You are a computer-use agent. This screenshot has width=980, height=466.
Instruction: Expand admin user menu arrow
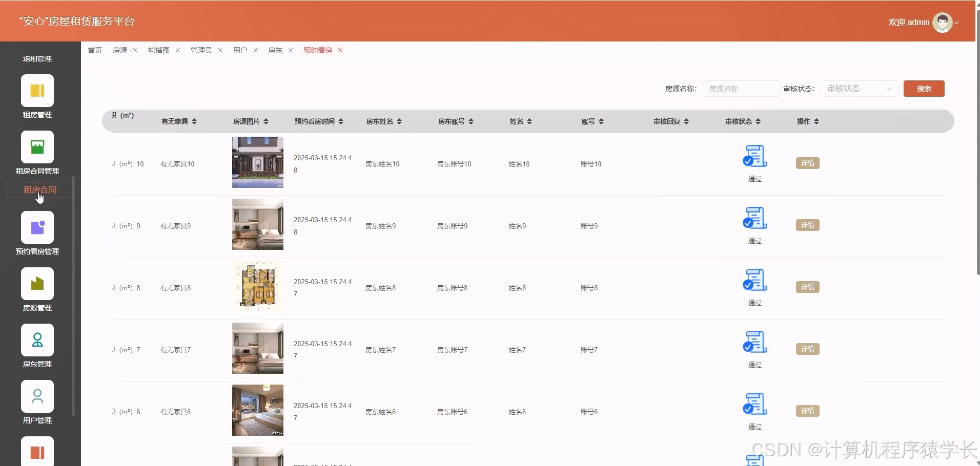956,23
